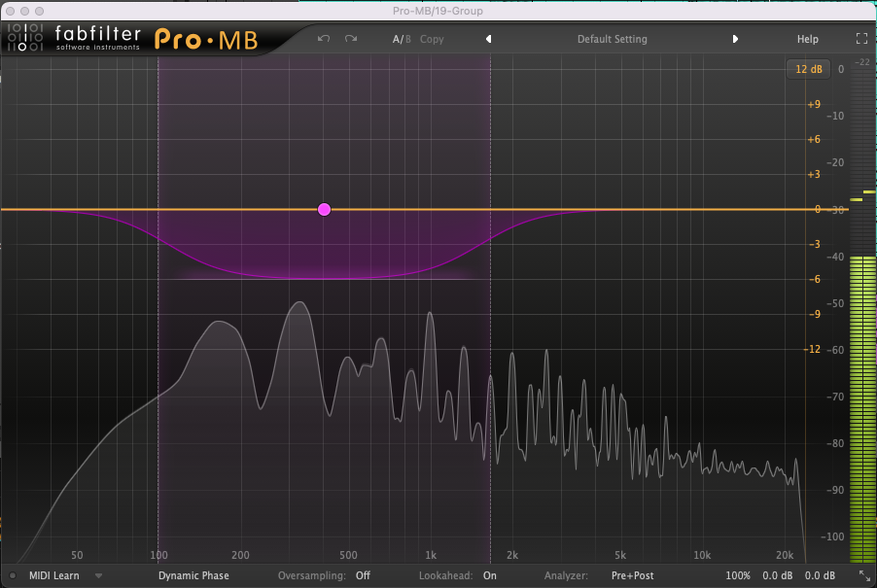Click the +9 label on the gain scale
The image size is (877, 588).
coord(813,104)
